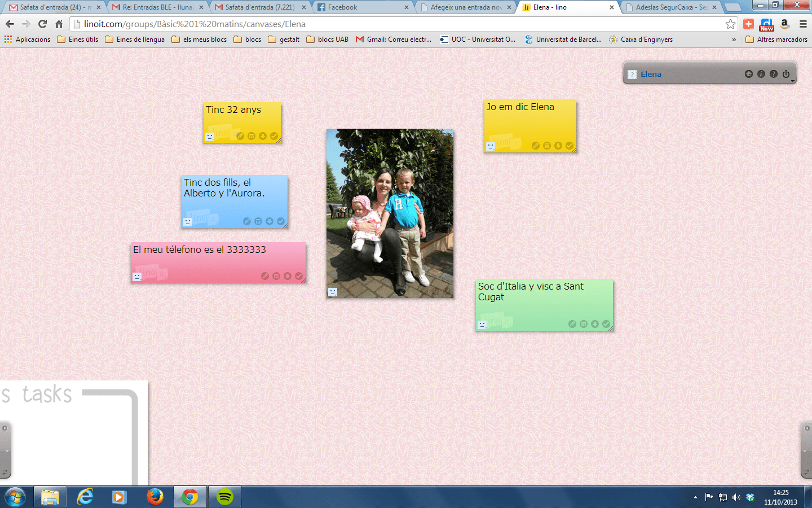
Task: Check off the 'Jo em dic Elena' note
Action: (570, 146)
